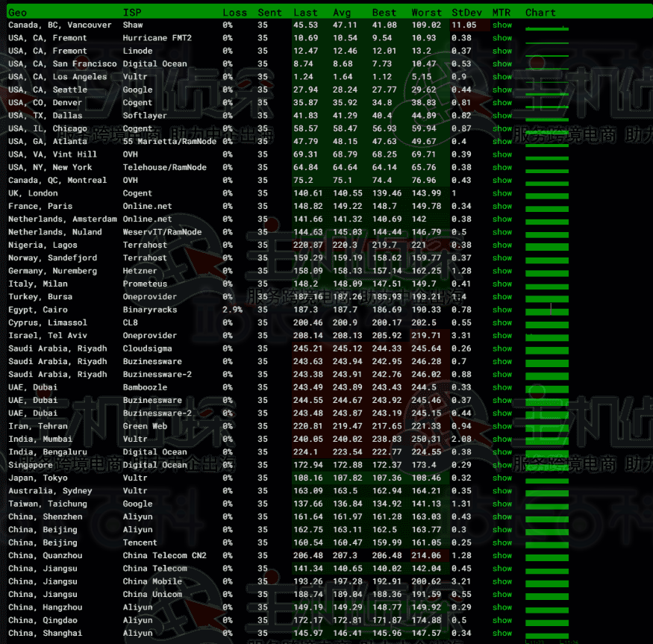The height and width of the screenshot is (644, 653).
Task: Open 'show' for San Francisco Digital Ocean
Action: click(x=502, y=63)
